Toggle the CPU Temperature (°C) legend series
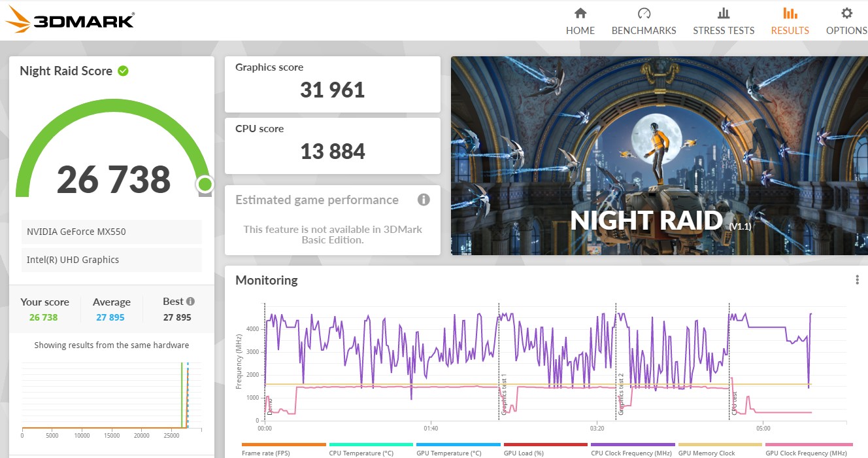The image size is (868, 458). click(x=371, y=449)
